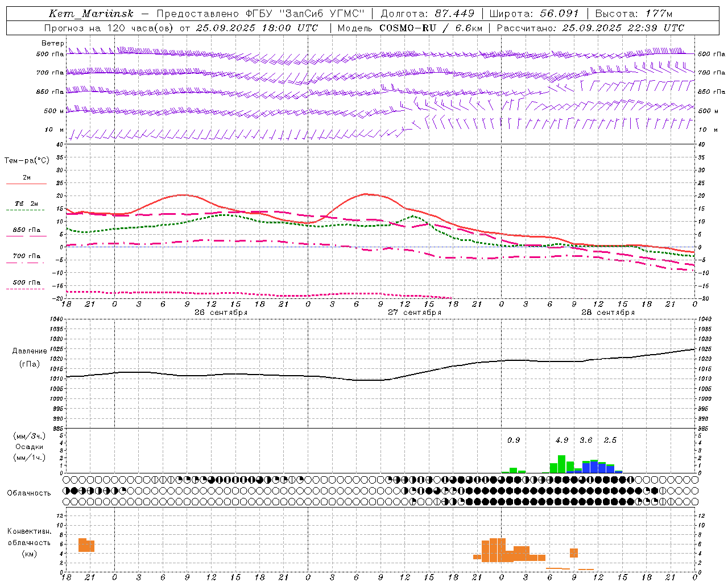
Task: Click the tallest blue precipitation bar
Action: pos(594,467)
